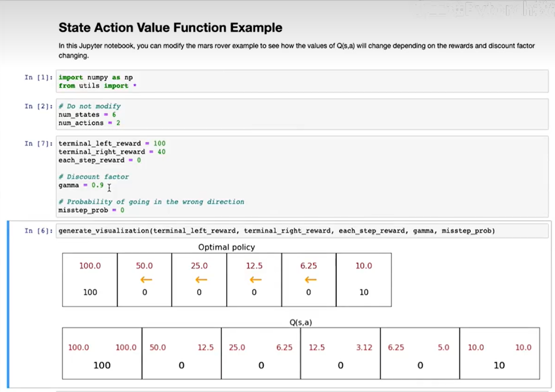
Task: Click the wrong direction probability comment
Action: 151,202
